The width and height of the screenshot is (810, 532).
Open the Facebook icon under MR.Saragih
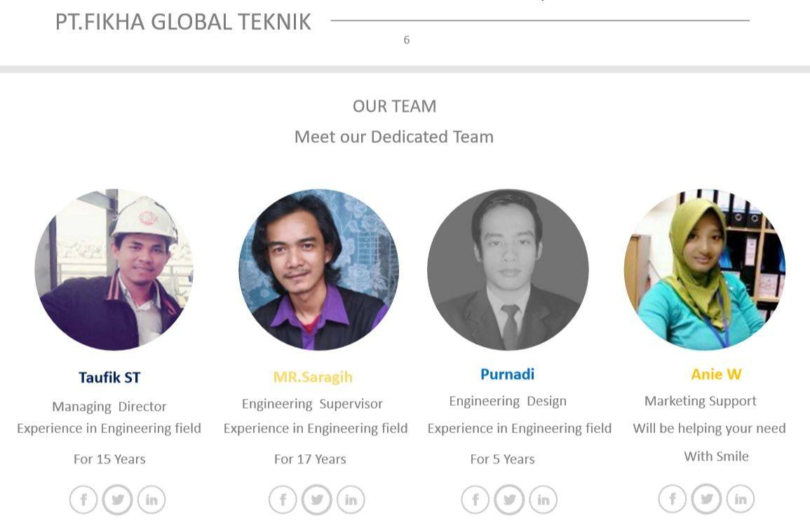(283, 500)
